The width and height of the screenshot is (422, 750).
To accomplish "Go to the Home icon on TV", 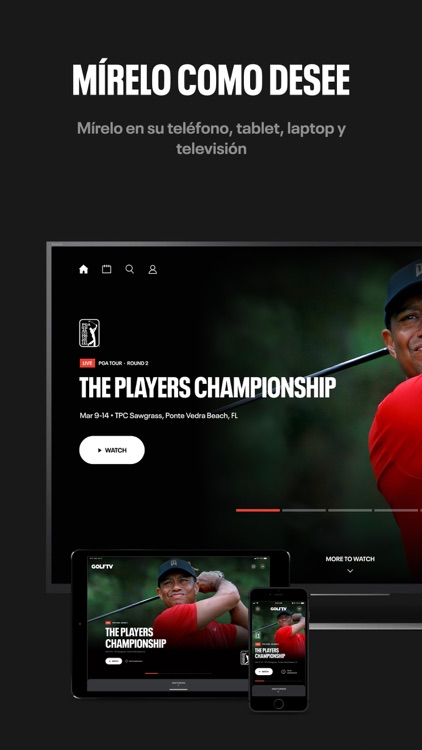I will tap(84, 269).
